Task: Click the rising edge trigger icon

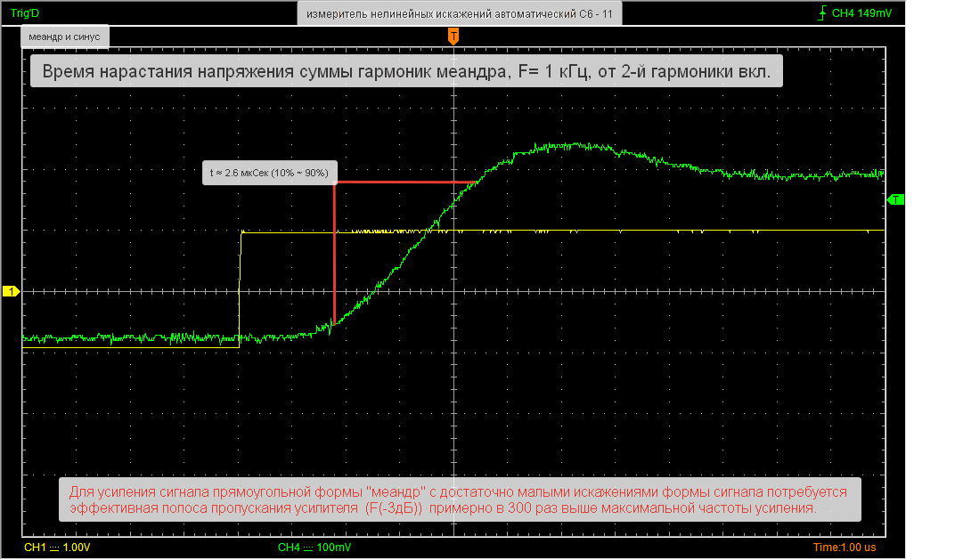Action: coord(822,12)
